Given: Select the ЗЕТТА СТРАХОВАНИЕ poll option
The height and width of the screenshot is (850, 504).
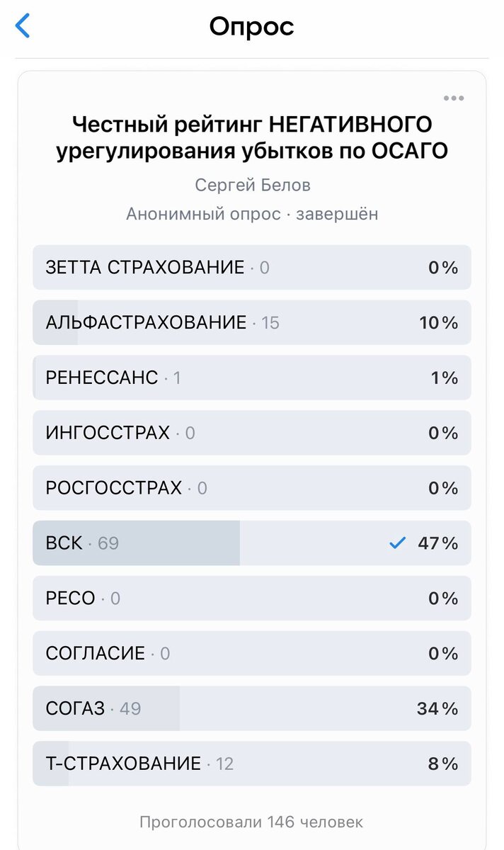Looking at the screenshot, I should click(252, 267).
